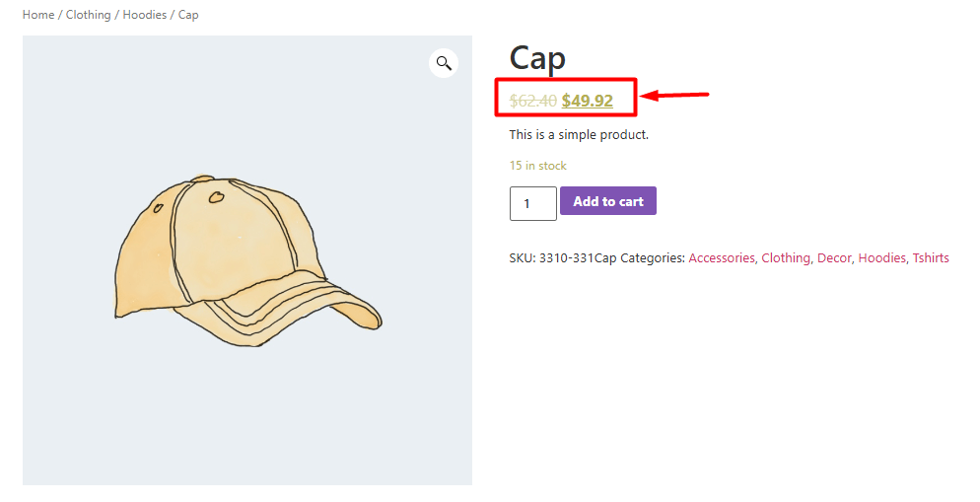Visit the Hoodies category link beside SKU

882,258
